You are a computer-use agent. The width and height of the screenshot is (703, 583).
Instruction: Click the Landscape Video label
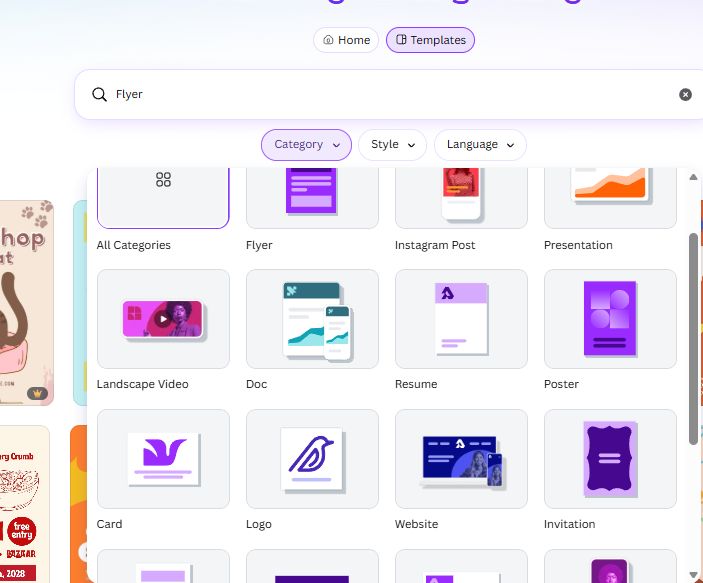point(143,384)
